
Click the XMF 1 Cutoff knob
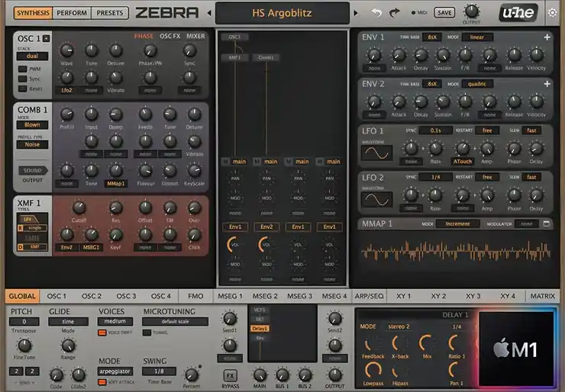coord(79,207)
